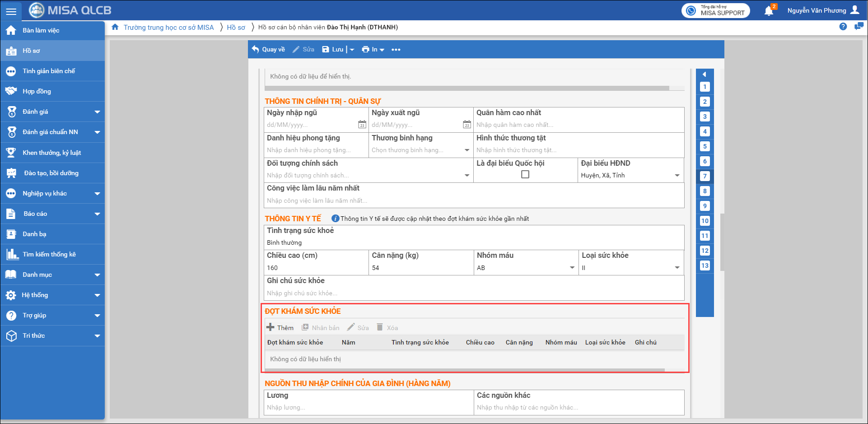Click the home icon in breadcrumb
This screenshot has width=868, height=424.
[115, 27]
